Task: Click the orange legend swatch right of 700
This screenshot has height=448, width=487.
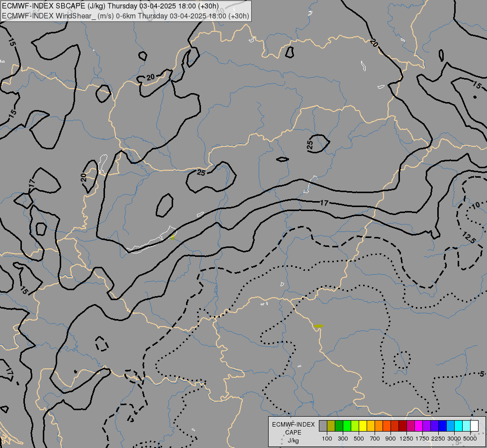Action: (379, 426)
